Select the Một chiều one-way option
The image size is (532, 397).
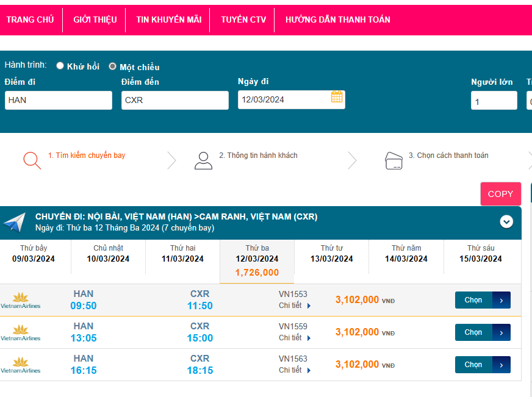pos(112,66)
